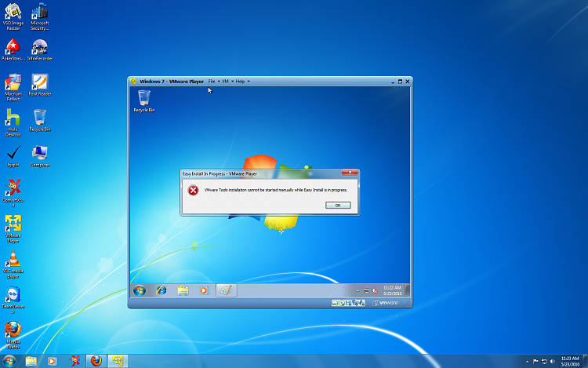Viewport: 588px width, 368px height.
Task: Select the Computer desktop icon
Action: [40, 156]
